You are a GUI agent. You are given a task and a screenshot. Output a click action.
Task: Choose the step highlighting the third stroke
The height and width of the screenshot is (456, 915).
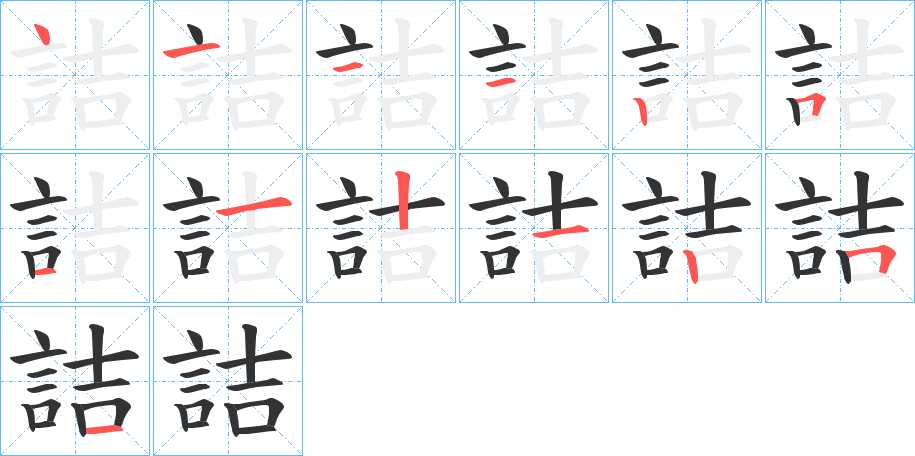[381, 75]
